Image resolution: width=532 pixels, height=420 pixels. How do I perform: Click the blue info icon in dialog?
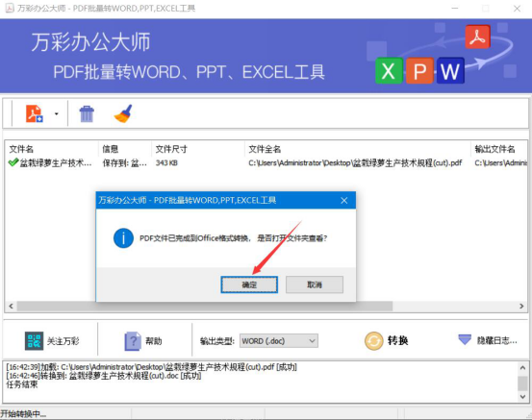123,238
